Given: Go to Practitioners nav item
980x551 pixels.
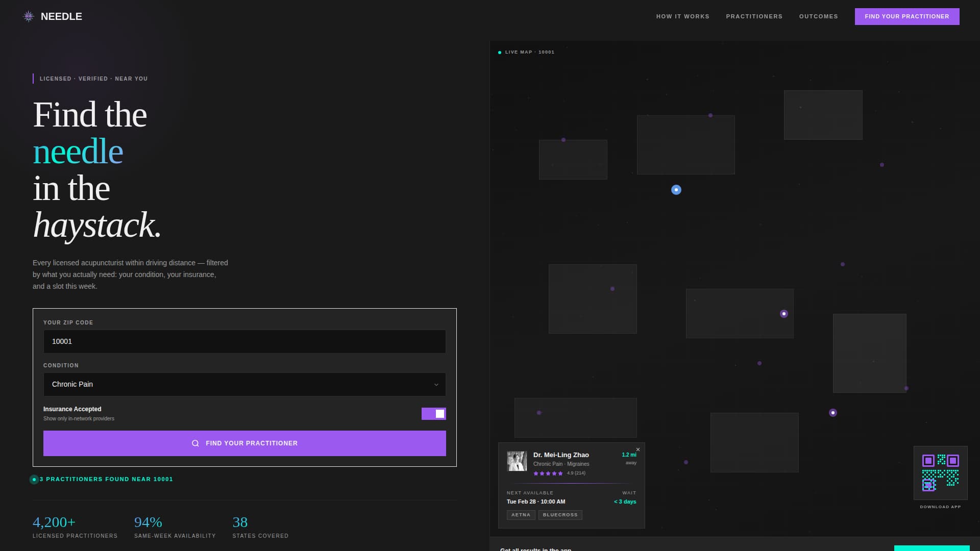Looking at the screenshot, I should [754, 16].
